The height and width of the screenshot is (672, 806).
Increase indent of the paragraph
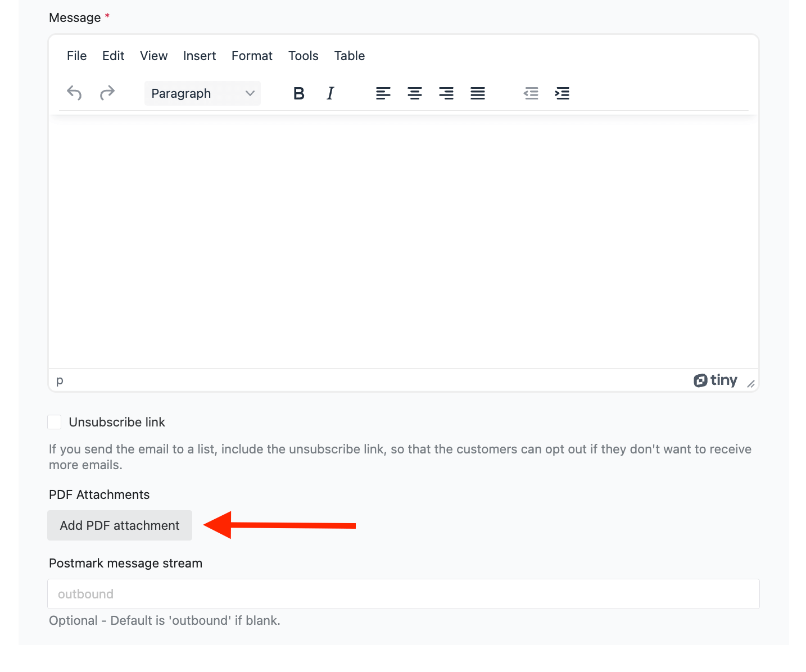[562, 93]
